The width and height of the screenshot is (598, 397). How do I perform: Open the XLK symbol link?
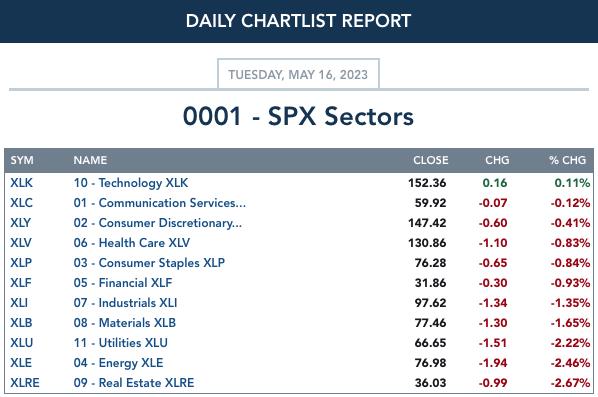pos(22,183)
